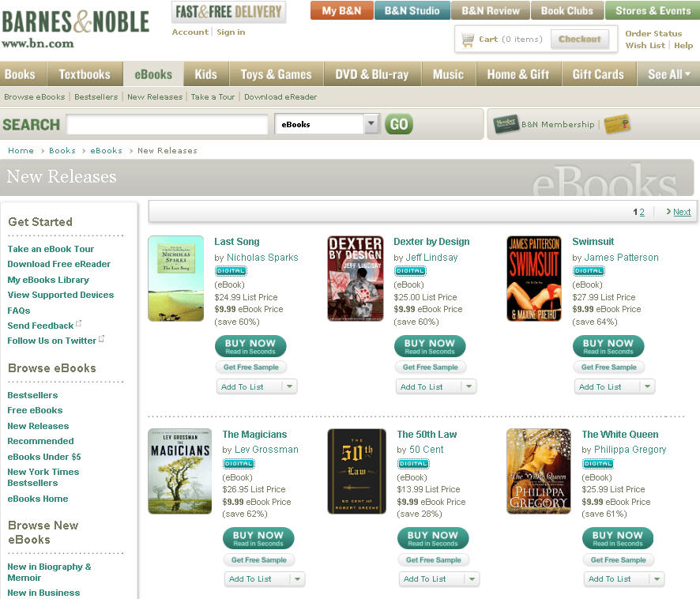This screenshot has width=700, height=599.
Task: Click the Digital badge under Last Song
Action: [231, 271]
